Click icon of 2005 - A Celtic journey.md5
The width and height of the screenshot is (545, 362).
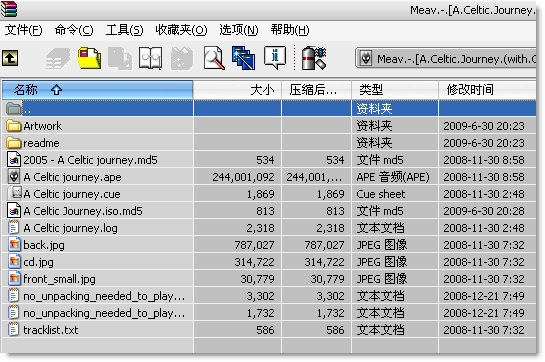(x=14, y=159)
